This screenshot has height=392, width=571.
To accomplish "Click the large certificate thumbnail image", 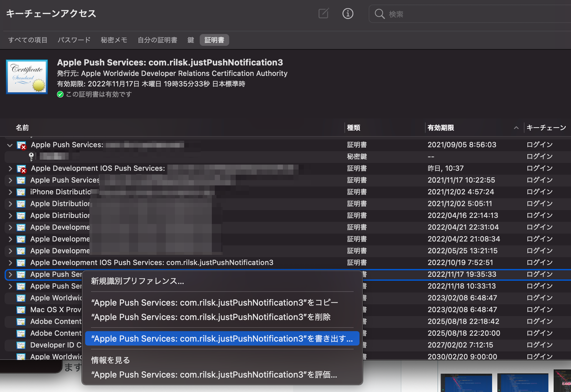I will 27,76.
